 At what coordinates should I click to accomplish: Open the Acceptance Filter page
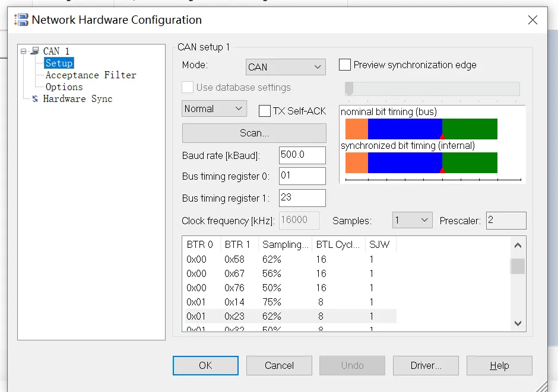point(91,75)
